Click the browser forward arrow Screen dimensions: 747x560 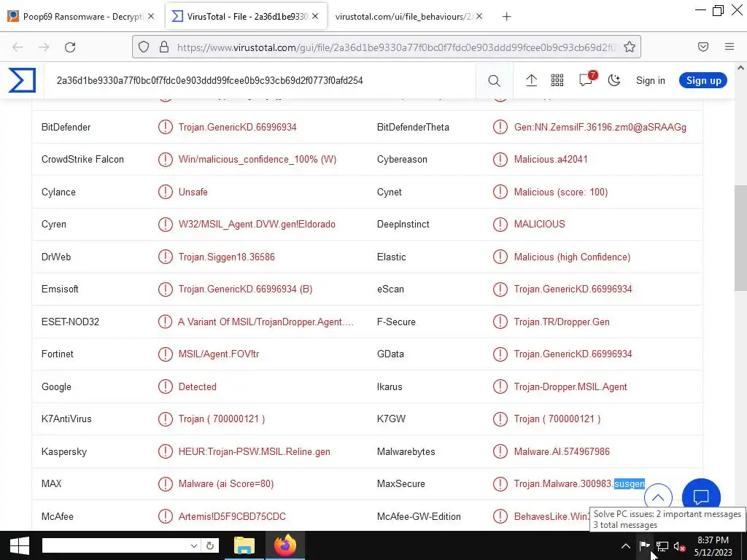44,47
